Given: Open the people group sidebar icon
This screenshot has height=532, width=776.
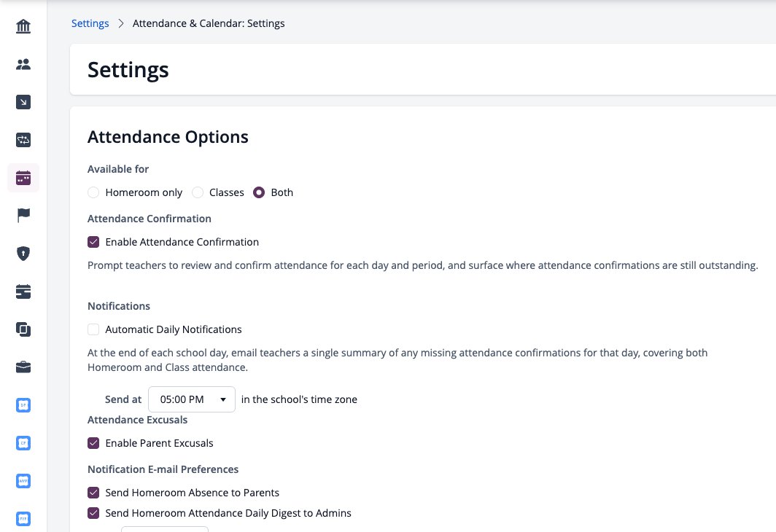Looking at the screenshot, I should pos(23,64).
